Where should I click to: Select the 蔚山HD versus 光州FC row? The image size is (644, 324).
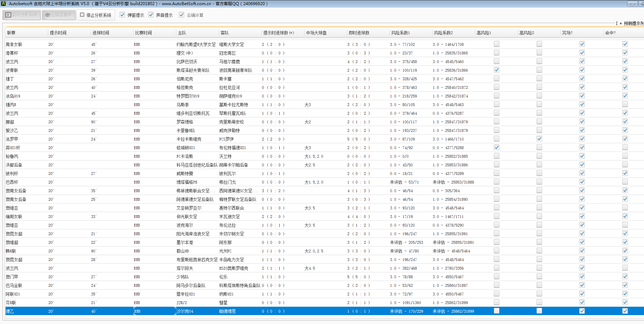pos(183,251)
